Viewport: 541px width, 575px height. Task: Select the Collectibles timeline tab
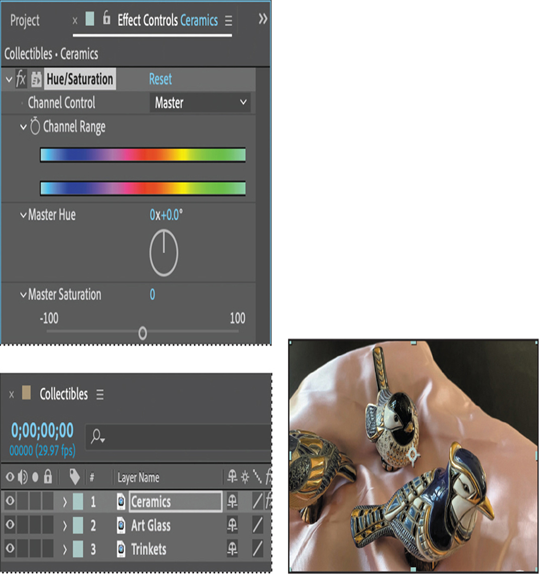point(64,394)
